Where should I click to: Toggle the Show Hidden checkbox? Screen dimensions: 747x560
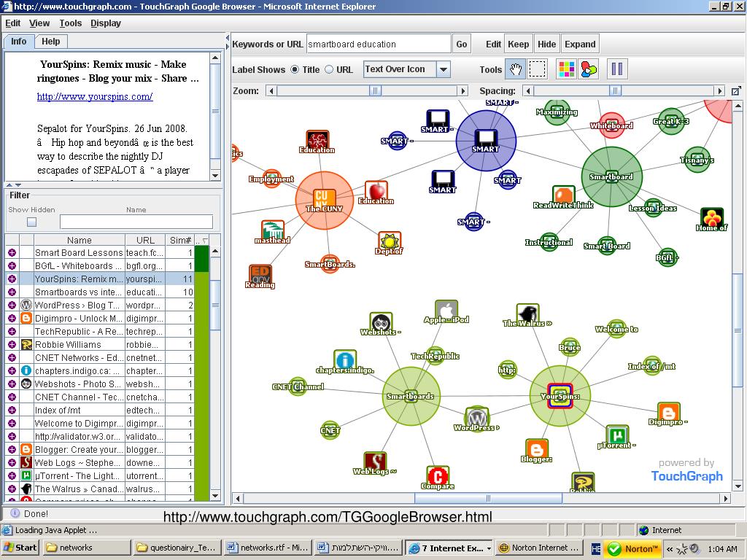[x=32, y=222]
